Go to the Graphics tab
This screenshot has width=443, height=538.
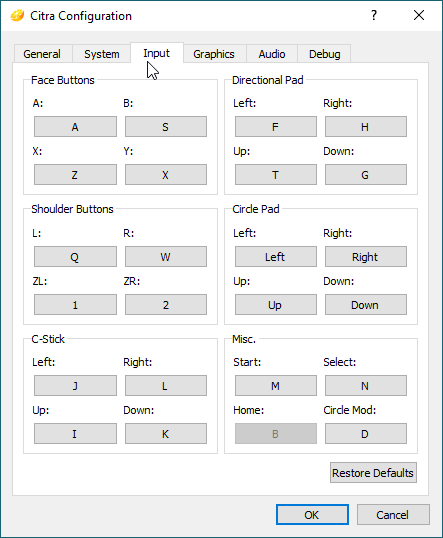click(214, 54)
